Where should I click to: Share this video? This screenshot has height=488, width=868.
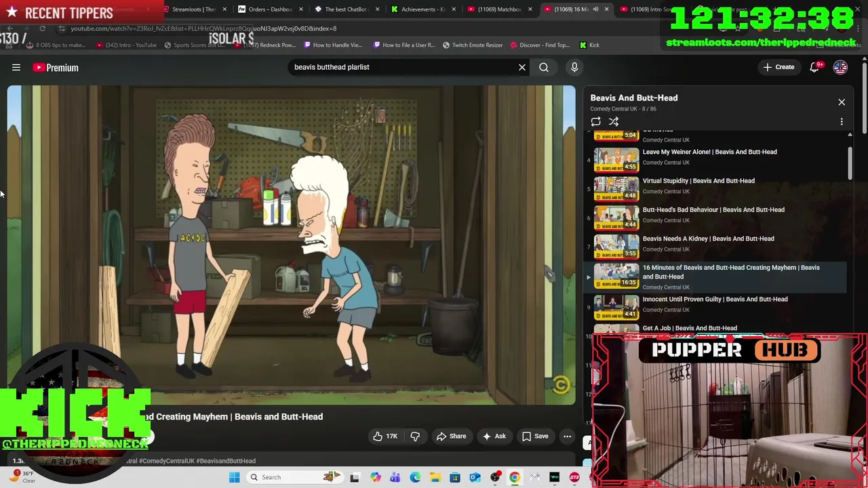(451, 436)
